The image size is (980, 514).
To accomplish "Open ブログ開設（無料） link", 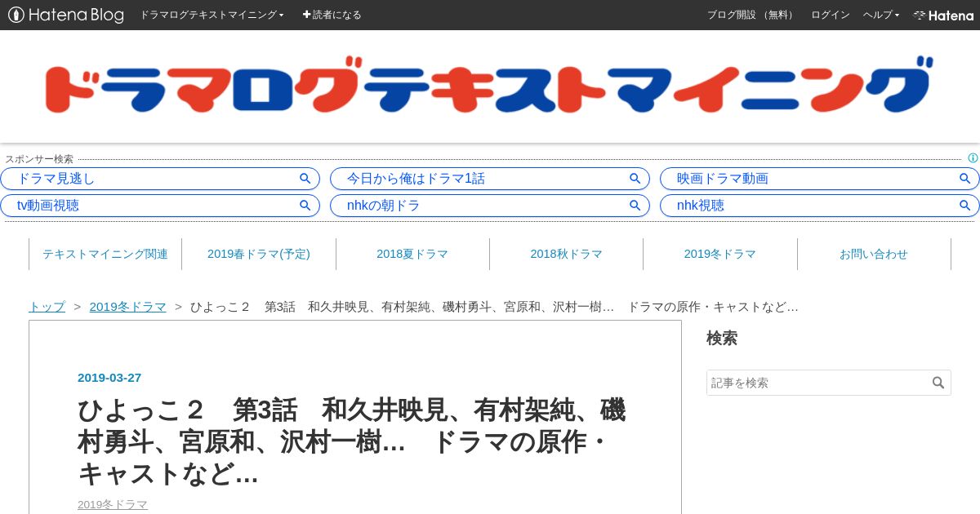I will [751, 15].
